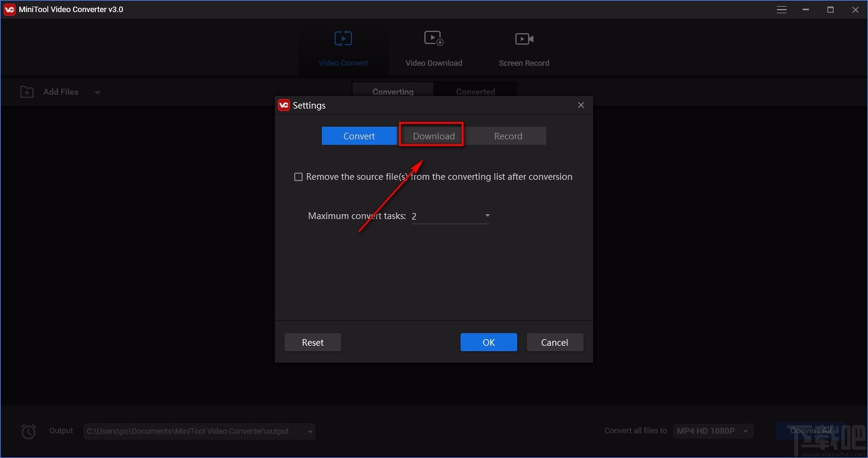Open the task scheduler clock icon
The image size is (868, 458).
28,431
